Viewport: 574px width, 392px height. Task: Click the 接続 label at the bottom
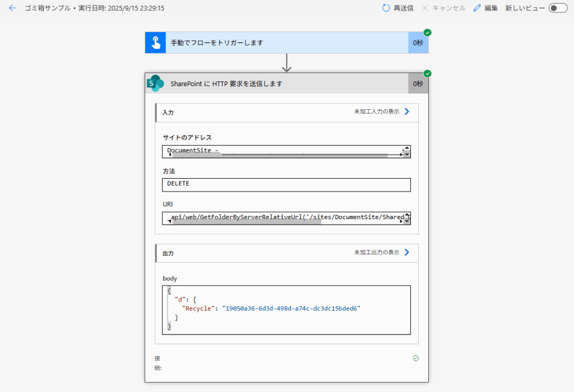coord(158,363)
